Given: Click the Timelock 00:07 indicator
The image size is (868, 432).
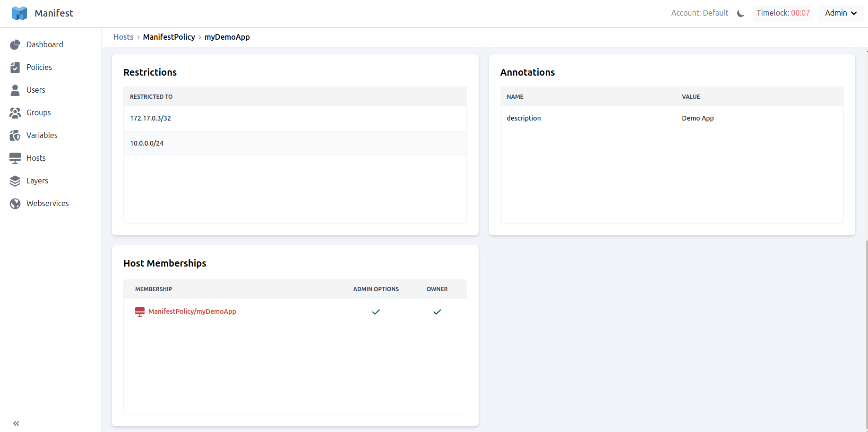Looking at the screenshot, I should point(783,13).
